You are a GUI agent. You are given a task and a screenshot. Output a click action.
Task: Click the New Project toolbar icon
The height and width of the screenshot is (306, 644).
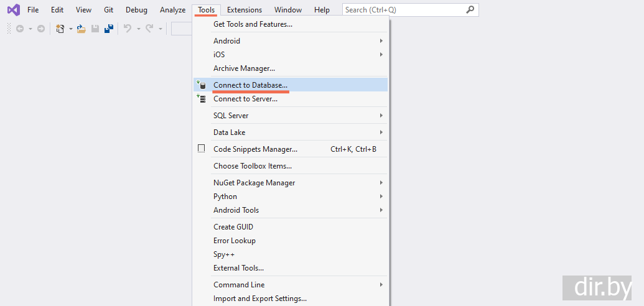60,29
